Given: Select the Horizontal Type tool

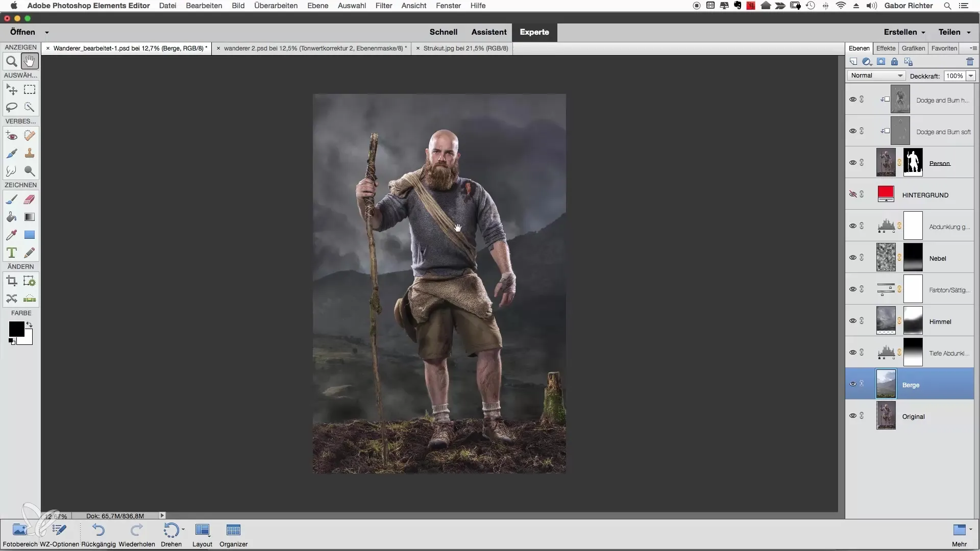Looking at the screenshot, I should coord(11,253).
